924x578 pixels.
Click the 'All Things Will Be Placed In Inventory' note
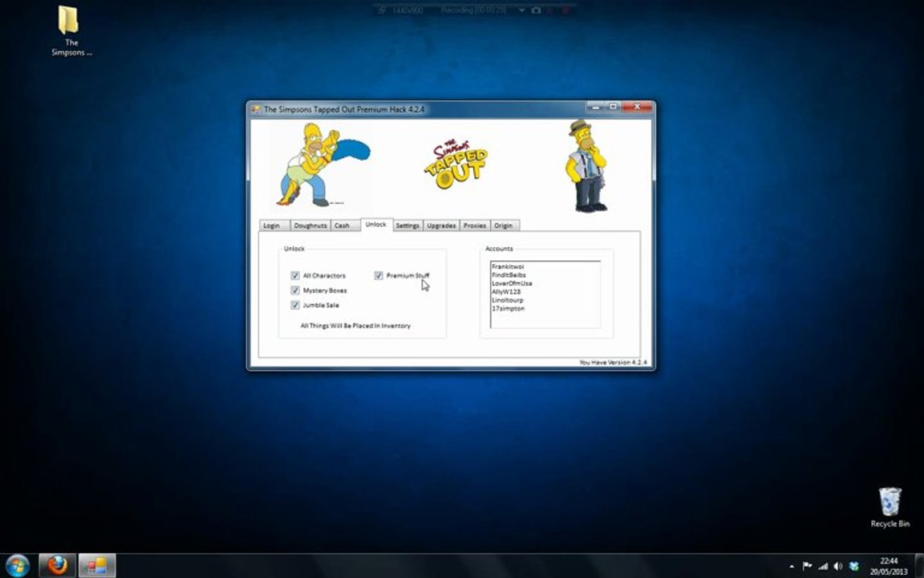coord(355,326)
